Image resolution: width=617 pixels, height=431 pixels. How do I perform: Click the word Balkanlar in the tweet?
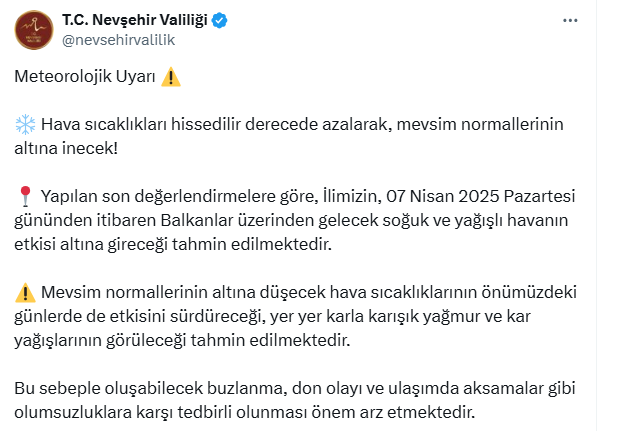pos(197,220)
